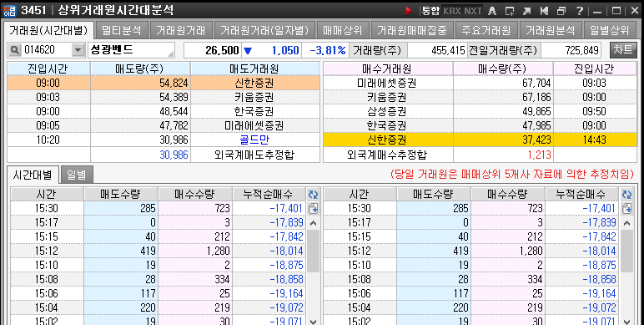The height and width of the screenshot is (325, 644).
Task: Click the 매도량(주) column header
Action: pos(140,69)
